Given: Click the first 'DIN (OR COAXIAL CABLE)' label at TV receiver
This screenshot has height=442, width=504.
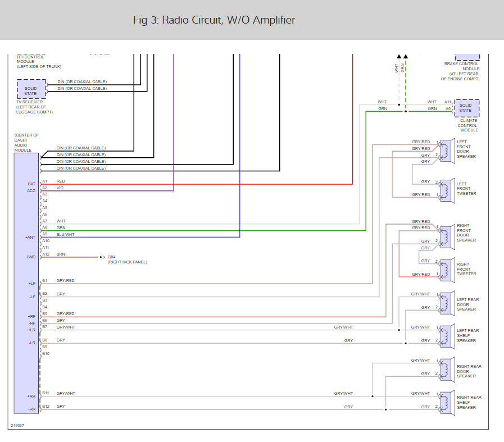Looking at the screenshot, I should coord(82,82).
